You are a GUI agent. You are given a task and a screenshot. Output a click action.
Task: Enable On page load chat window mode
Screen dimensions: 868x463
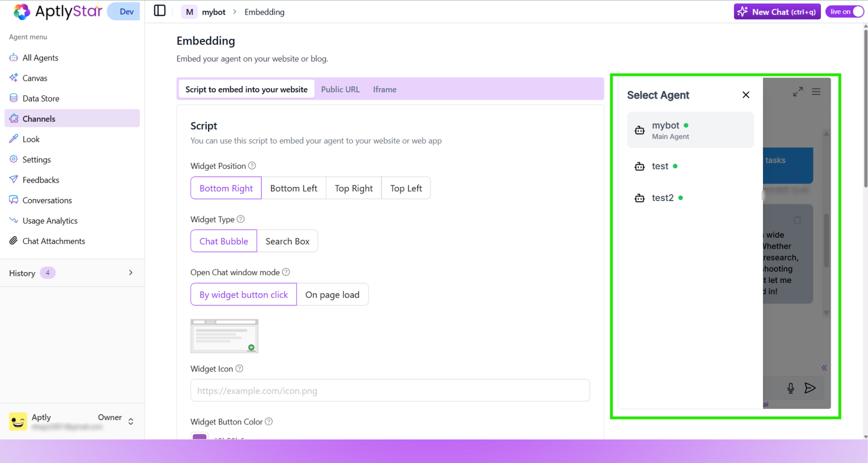pos(332,294)
